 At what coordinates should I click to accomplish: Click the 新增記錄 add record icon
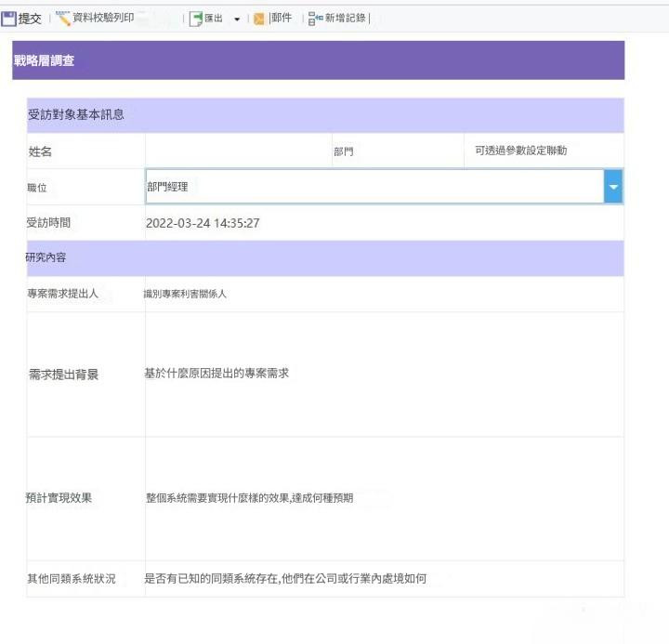pyautogui.click(x=315, y=19)
